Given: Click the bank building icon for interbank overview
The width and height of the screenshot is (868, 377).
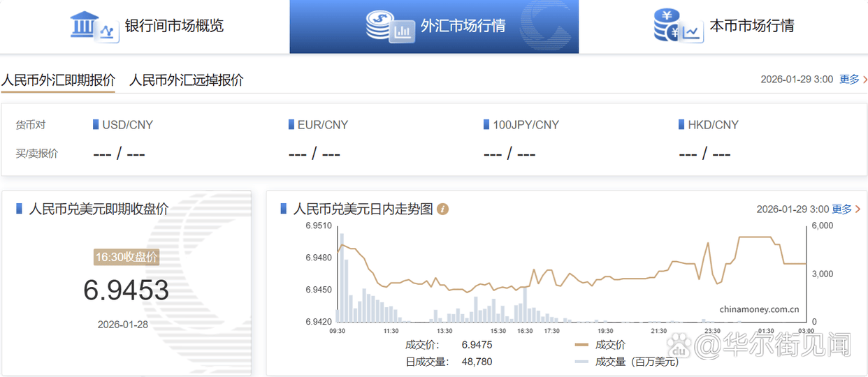Looking at the screenshot, I should 94,27.
